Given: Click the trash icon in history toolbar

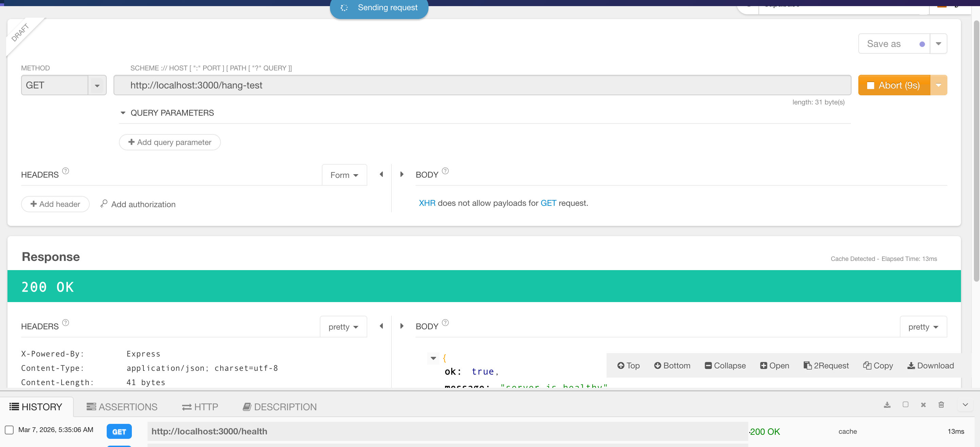Looking at the screenshot, I should click(941, 405).
